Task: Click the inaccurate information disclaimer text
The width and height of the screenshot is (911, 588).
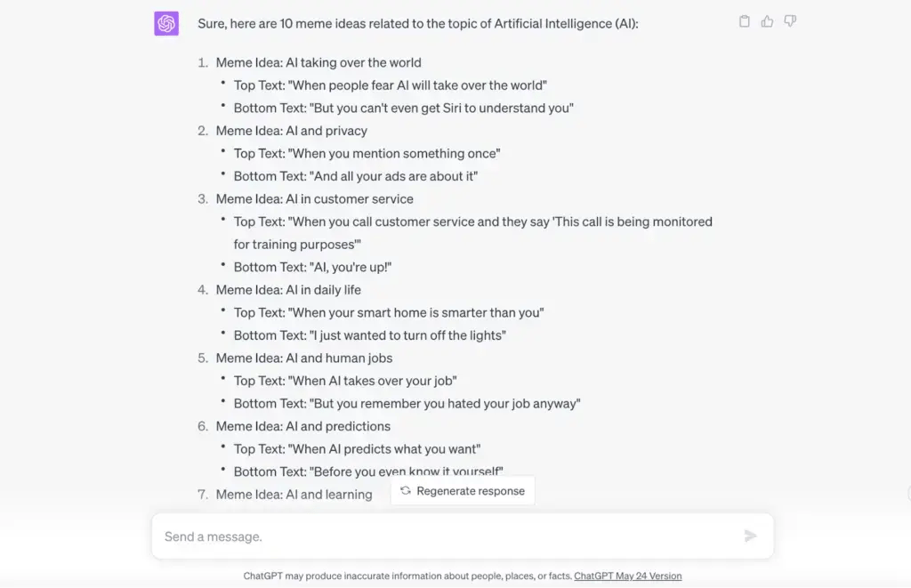Action: coord(407,576)
